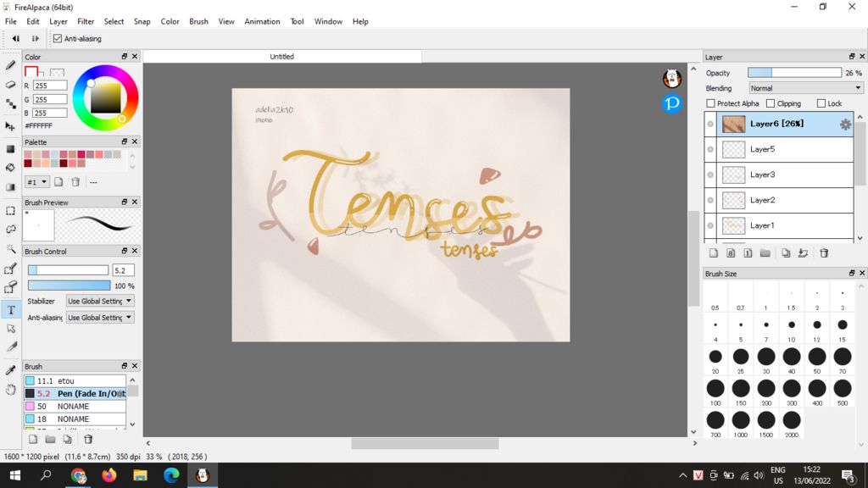Select the 50 NONAME brush
The height and width of the screenshot is (488, 868).
coord(75,406)
